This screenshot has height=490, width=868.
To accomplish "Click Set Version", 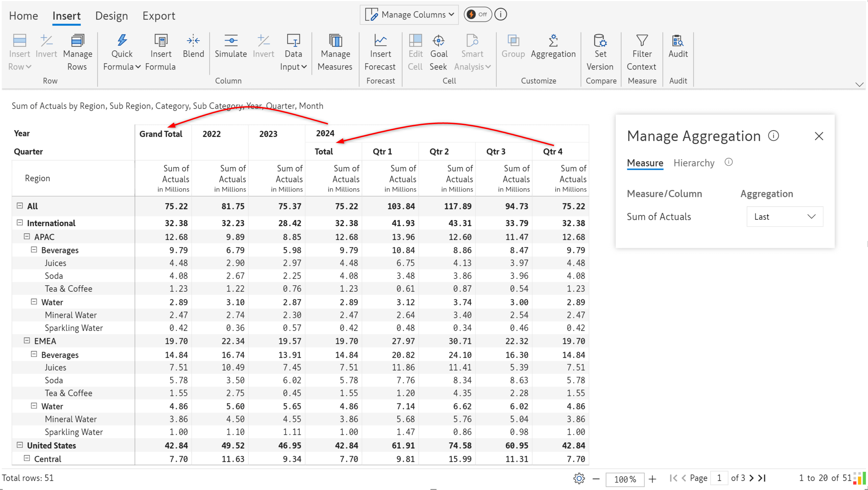I will click(x=600, y=52).
